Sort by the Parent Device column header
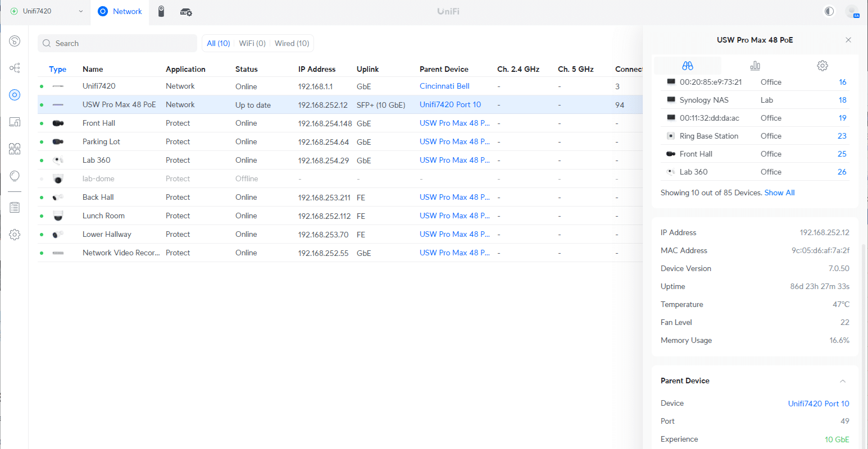Image resolution: width=868 pixels, height=449 pixels. [x=444, y=69]
